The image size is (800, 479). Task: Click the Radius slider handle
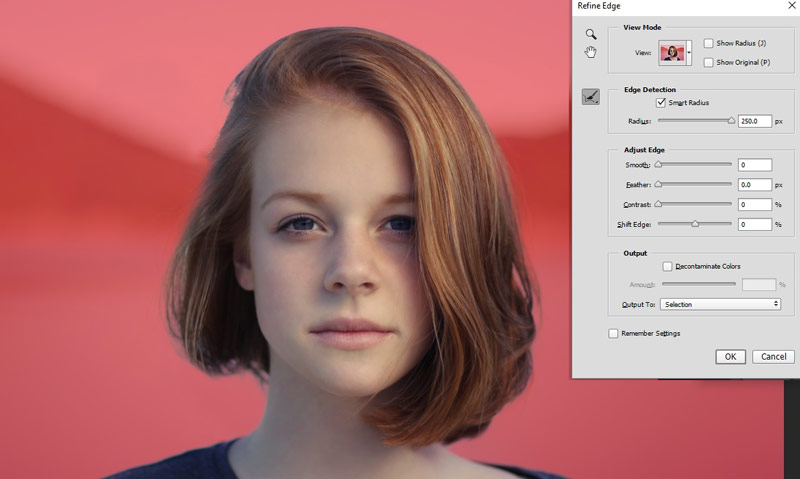731,121
